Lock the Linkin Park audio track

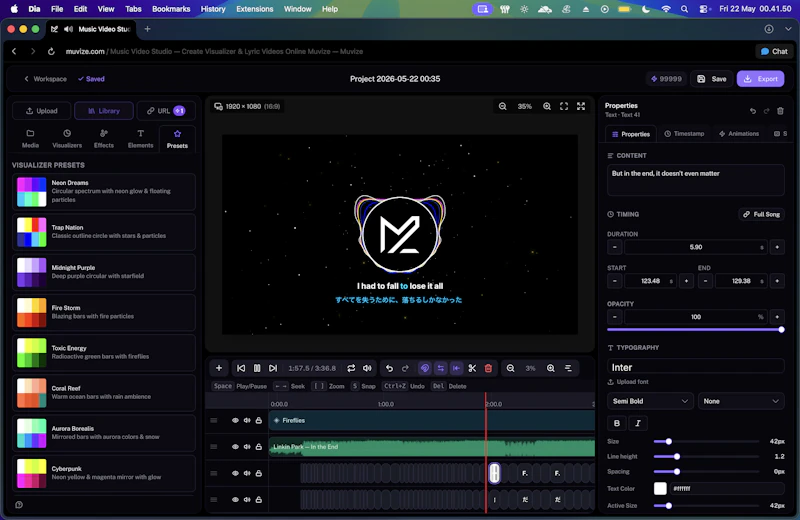(259, 447)
